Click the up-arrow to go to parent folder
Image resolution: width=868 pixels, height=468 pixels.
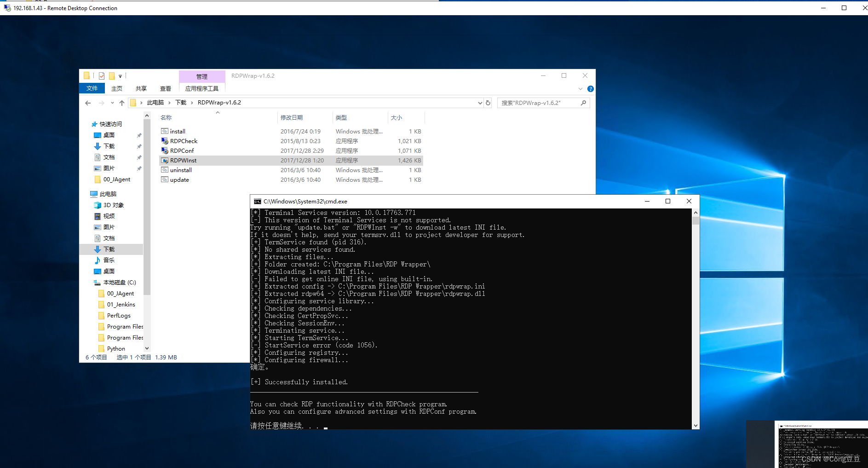point(122,103)
